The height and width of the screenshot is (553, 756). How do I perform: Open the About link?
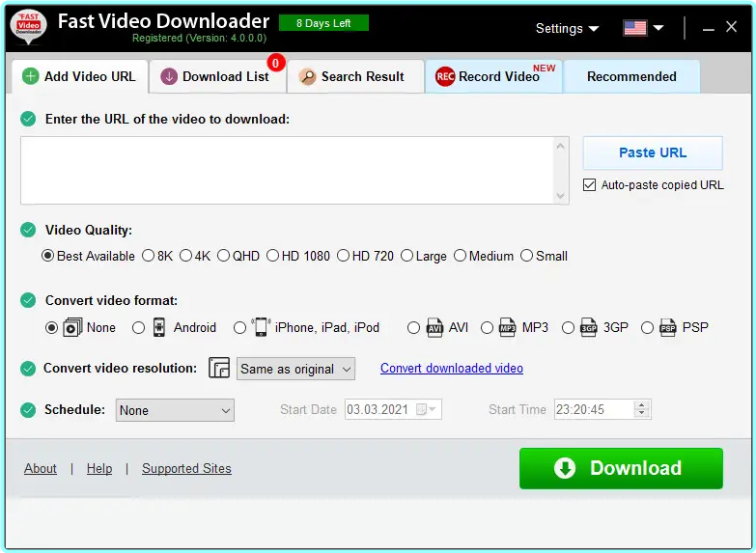click(x=41, y=468)
